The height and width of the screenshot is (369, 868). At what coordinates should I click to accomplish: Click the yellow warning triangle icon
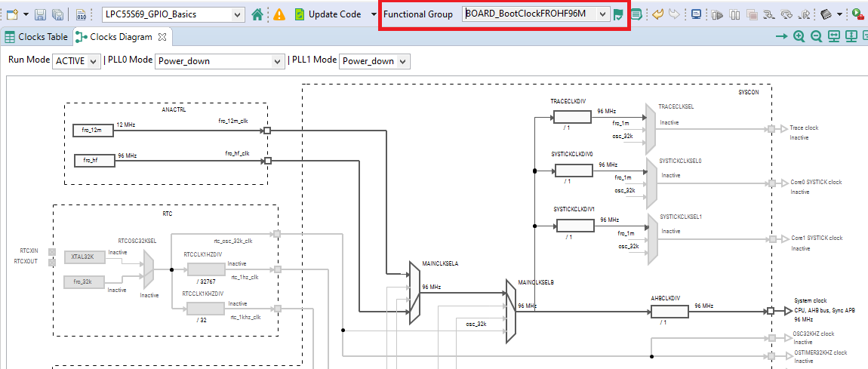[279, 14]
